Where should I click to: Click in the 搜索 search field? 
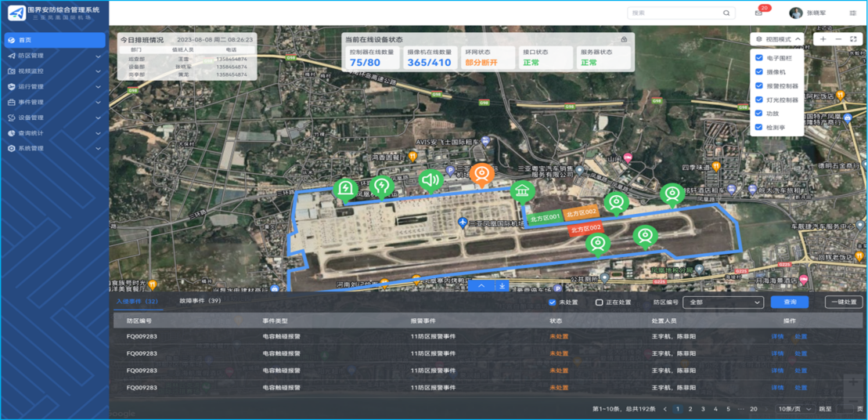click(675, 13)
